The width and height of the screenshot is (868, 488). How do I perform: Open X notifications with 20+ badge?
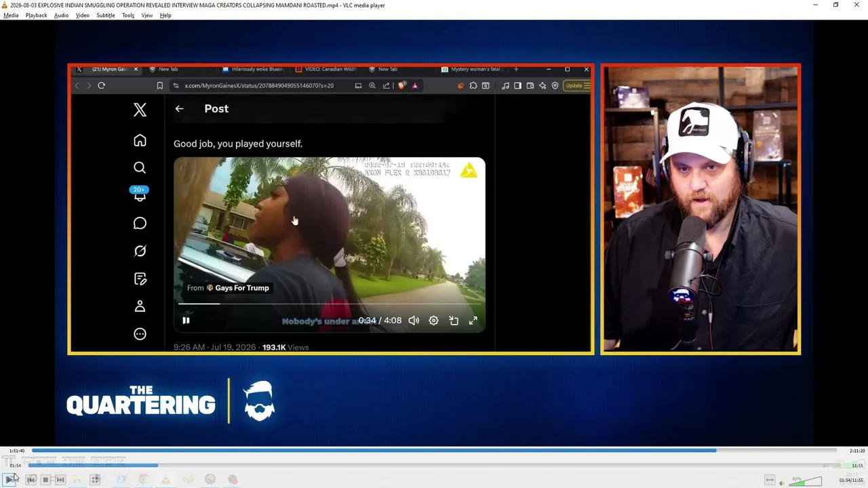coord(140,194)
